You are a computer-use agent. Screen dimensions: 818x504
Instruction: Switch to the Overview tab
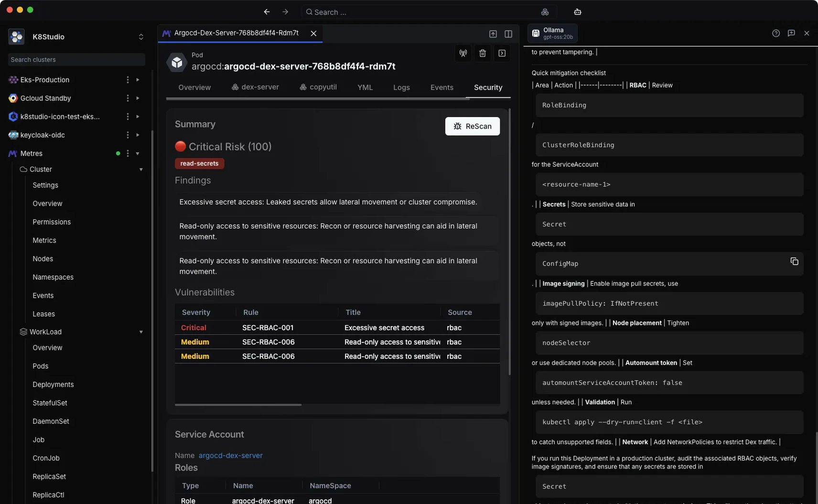(194, 87)
